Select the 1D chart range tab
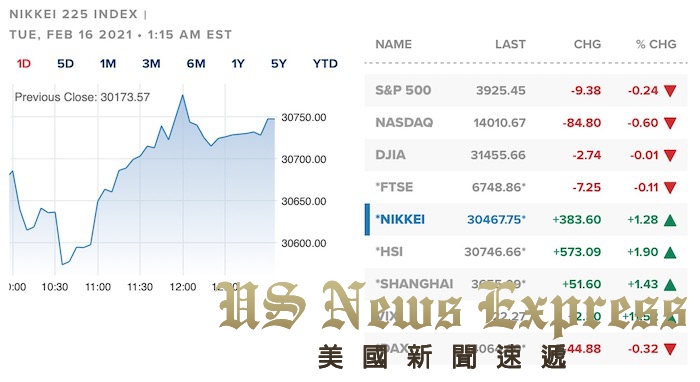 pos(24,64)
